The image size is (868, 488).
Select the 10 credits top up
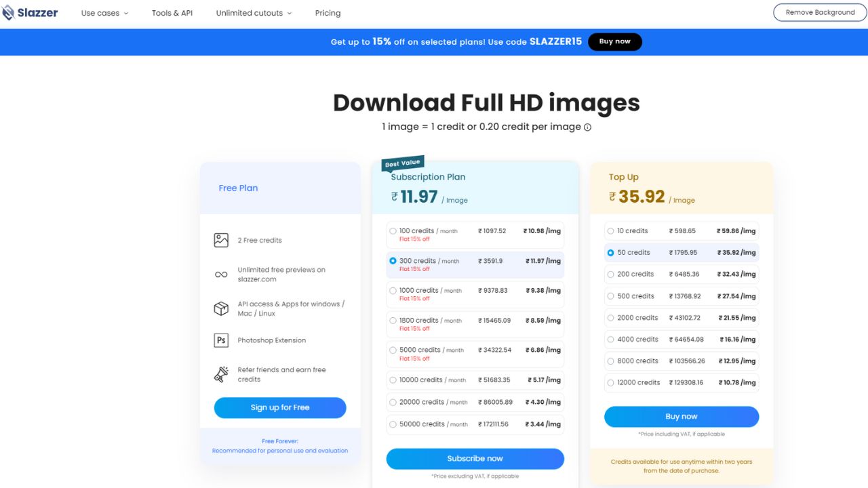tap(682, 230)
